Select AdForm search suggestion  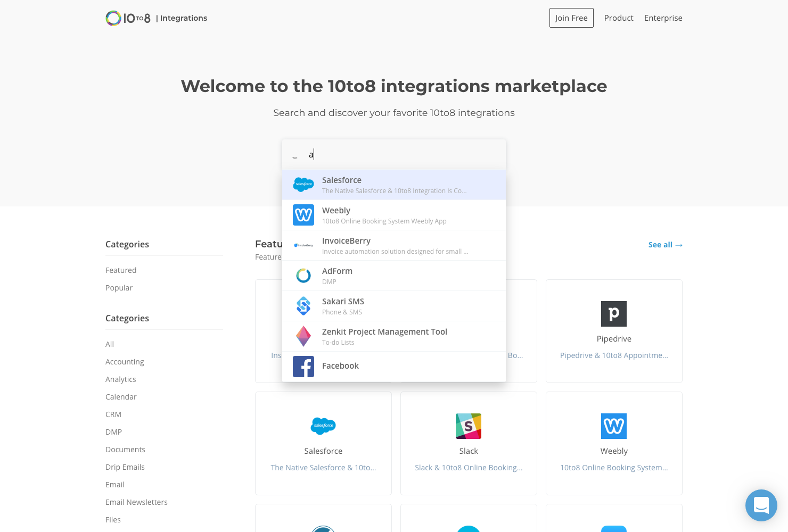tap(394, 276)
